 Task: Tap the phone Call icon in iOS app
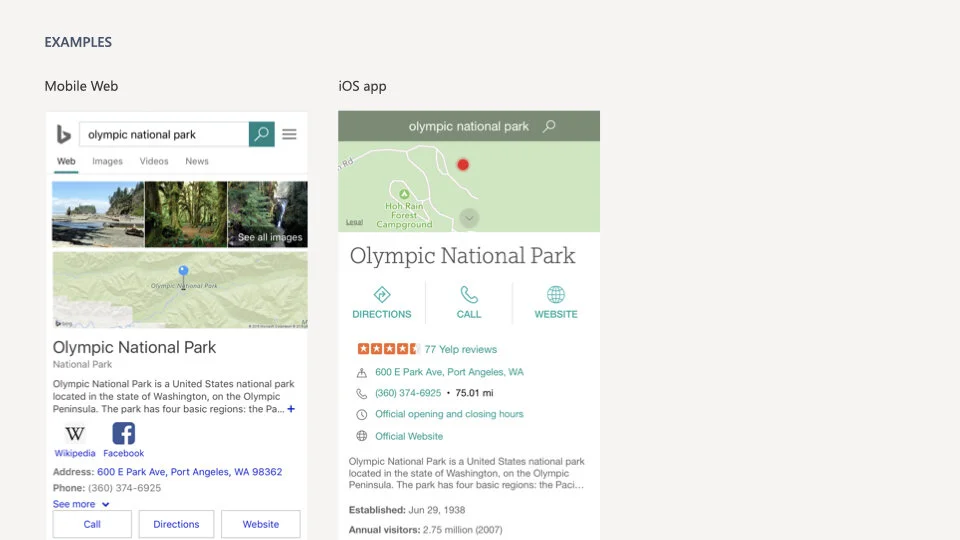[469, 294]
